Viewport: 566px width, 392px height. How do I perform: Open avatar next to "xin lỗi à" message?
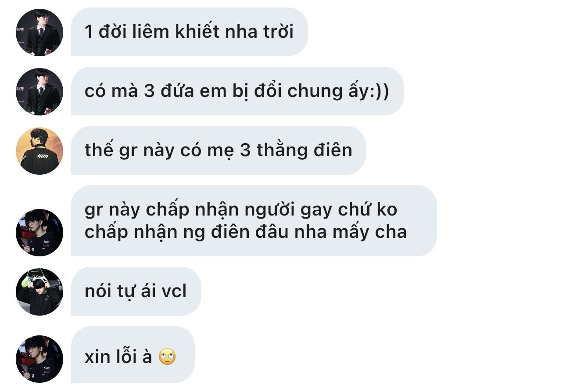point(39,359)
